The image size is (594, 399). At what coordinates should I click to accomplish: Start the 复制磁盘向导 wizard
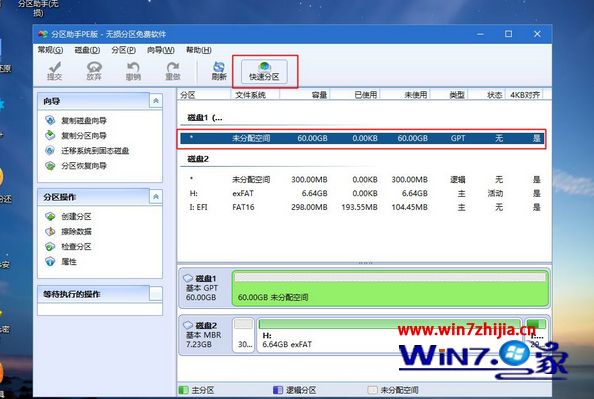pyautogui.click(x=84, y=120)
